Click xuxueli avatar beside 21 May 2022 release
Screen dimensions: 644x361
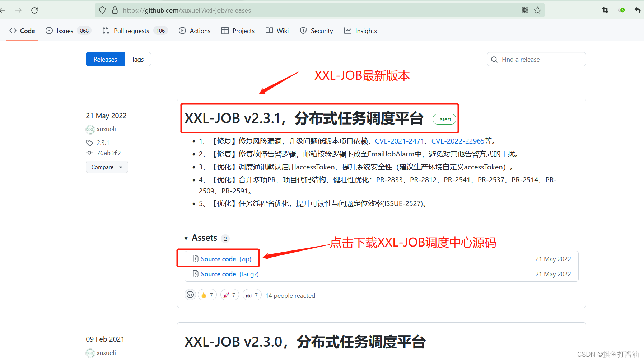click(x=90, y=129)
